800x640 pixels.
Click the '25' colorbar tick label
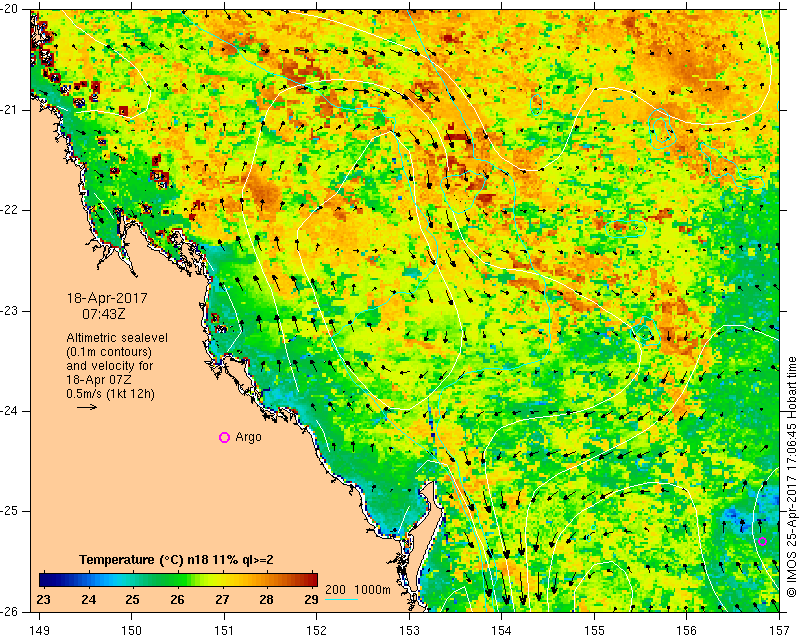pos(133,600)
